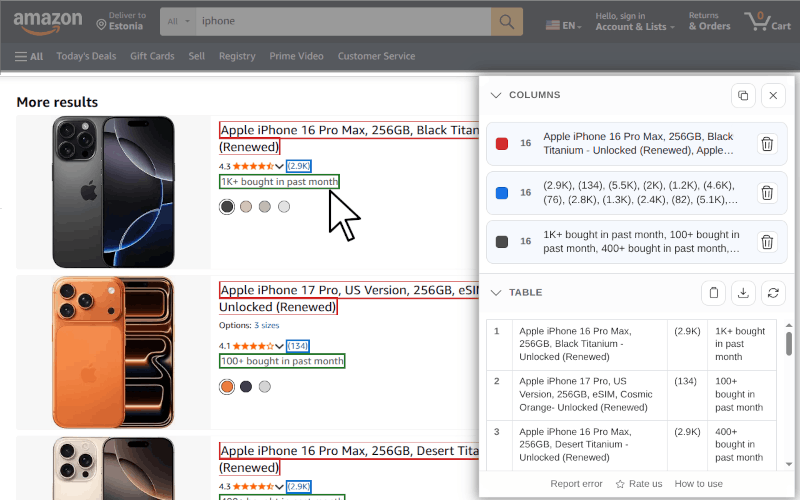Expand rating breakdown beside 4.3 for Black Titanium iPhone
Image resolution: width=800 pixels, height=500 pixels.
tap(279, 166)
